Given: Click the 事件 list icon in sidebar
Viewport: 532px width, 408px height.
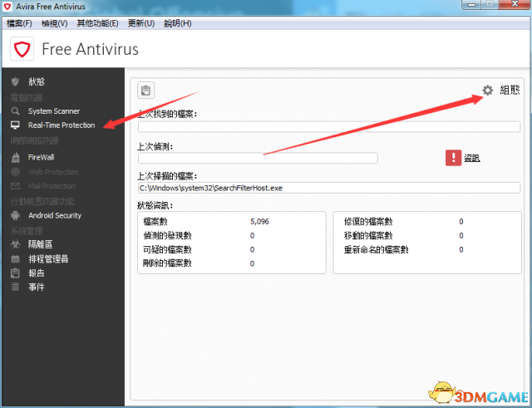Looking at the screenshot, I should click(x=15, y=287).
